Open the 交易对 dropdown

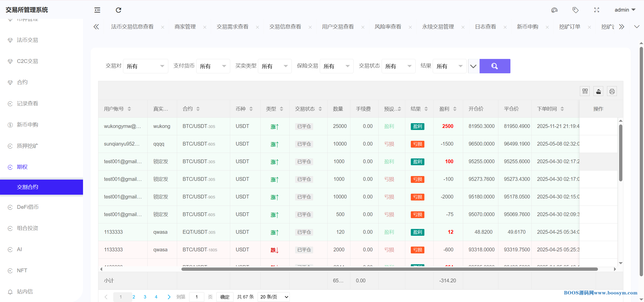(x=145, y=66)
